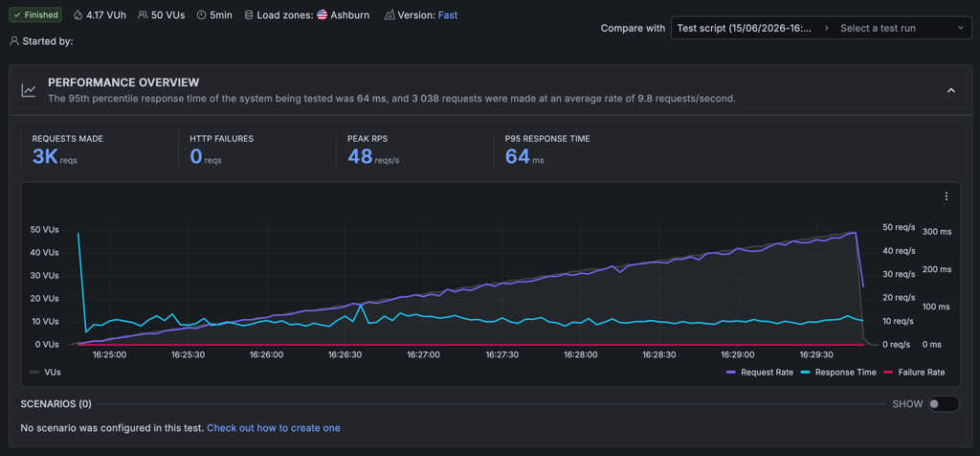
Task: Click the SCENARIOS (0) heading
Action: [56, 404]
